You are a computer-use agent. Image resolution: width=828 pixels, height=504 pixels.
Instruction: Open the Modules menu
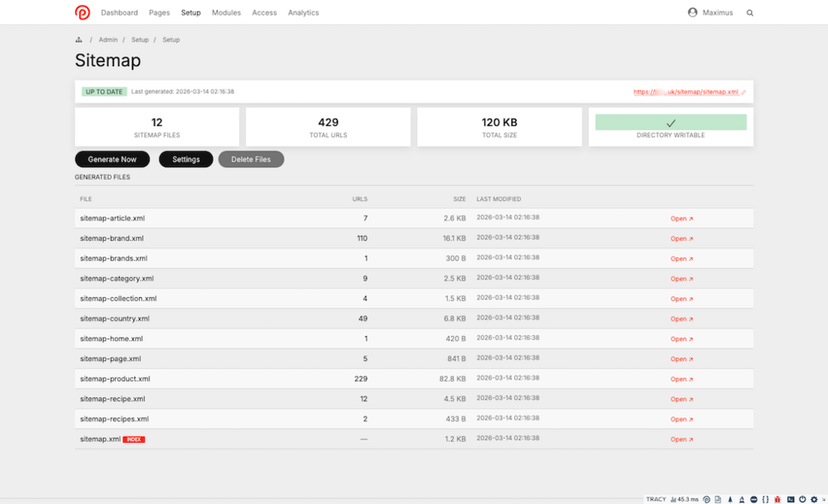point(226,12)
